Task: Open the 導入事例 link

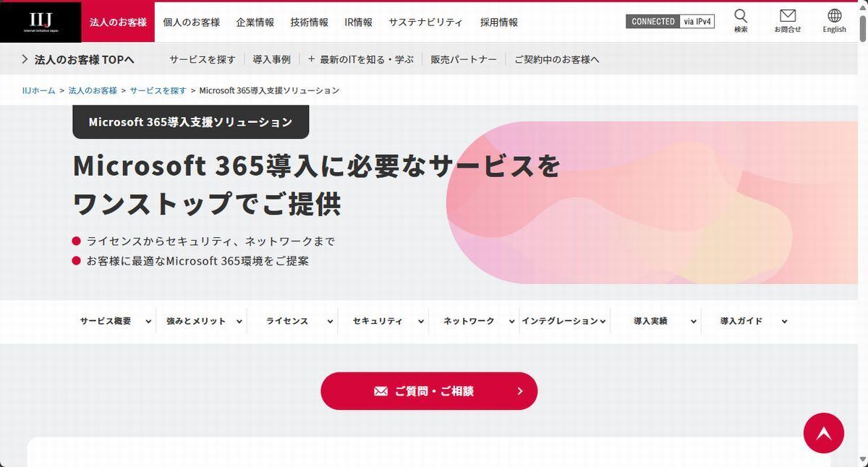Action: [272, 59]
